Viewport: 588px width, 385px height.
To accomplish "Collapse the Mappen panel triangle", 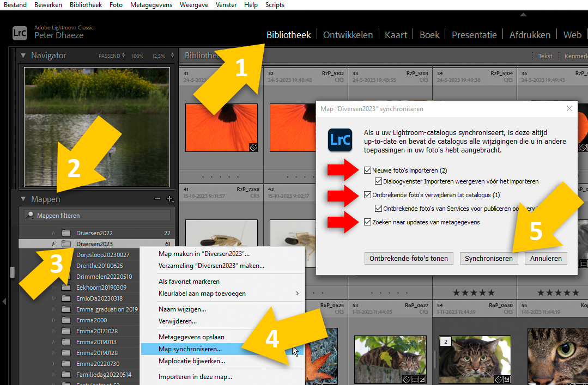I will 23,199.
